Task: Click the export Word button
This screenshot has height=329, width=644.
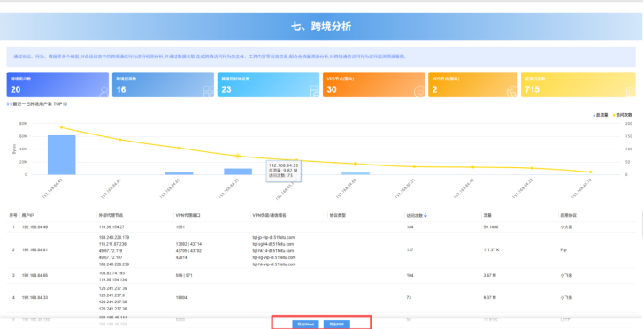Action: [x=305, y=325]
